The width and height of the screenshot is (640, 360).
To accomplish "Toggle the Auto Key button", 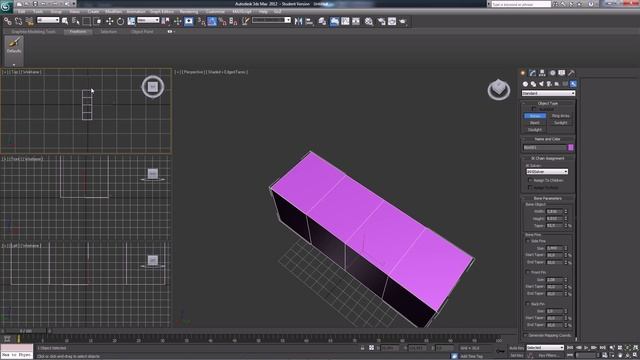I will [516, 348].
